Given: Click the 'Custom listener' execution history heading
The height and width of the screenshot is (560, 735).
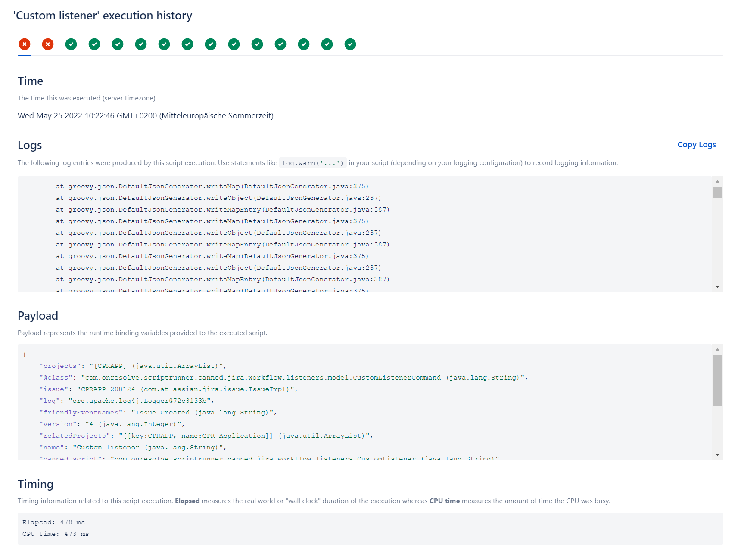Looking at the screenshot, I should 103,16.
